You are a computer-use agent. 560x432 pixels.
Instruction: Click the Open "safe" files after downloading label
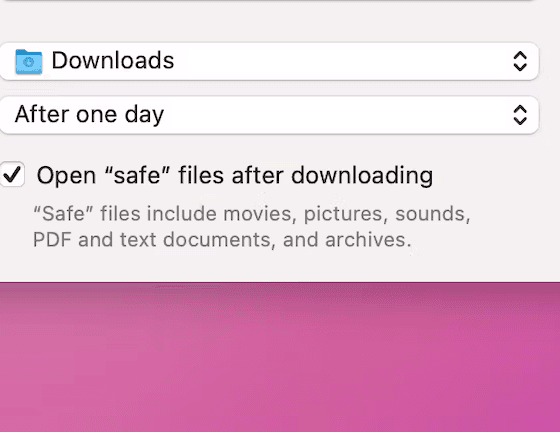[235, 176]
